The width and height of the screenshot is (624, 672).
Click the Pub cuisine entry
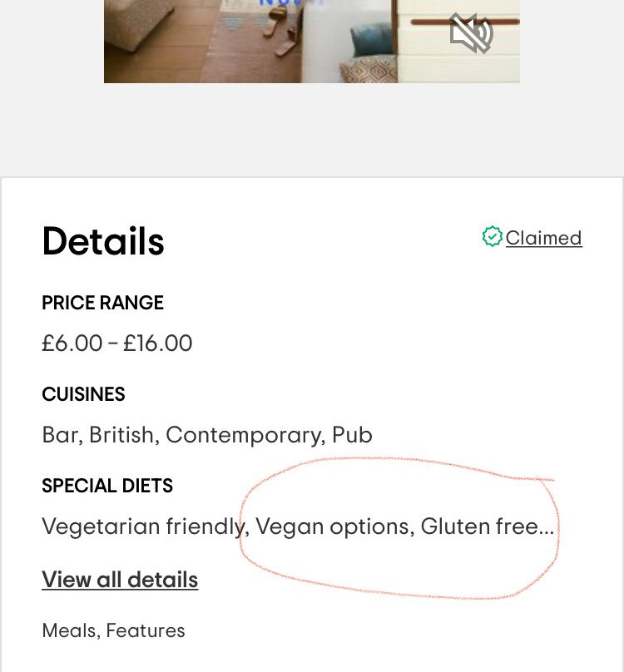coord(352,435)
